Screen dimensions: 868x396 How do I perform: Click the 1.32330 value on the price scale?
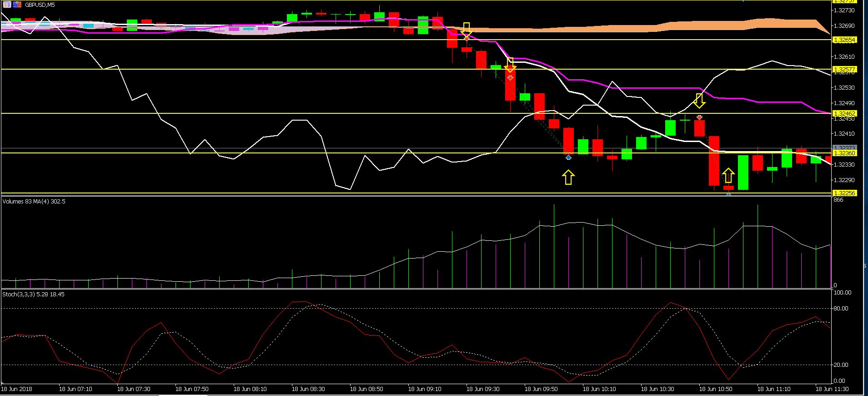tap(845, 165)
